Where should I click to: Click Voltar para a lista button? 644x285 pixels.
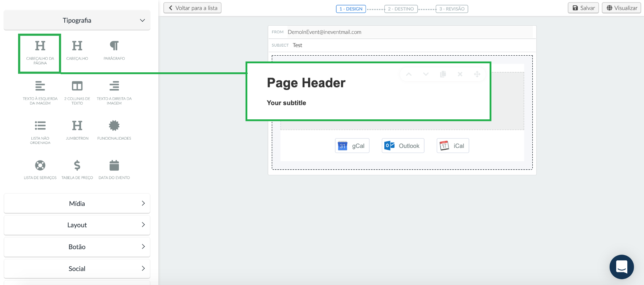(192, 8)
